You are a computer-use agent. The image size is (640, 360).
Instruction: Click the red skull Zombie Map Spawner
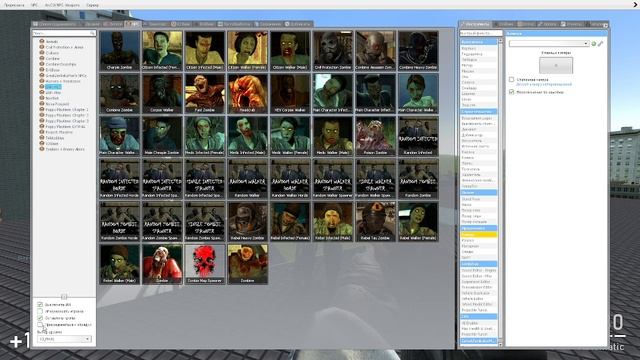[x=205, y=264]
